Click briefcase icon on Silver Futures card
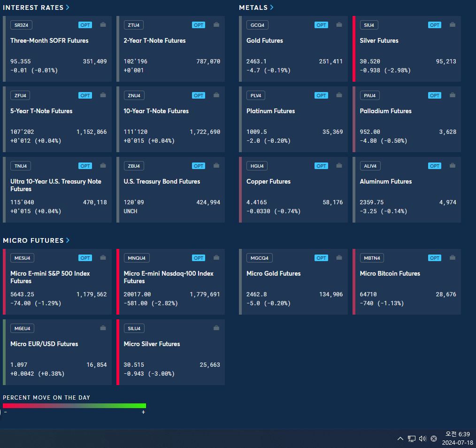The width and height of the screenshot is (476, 448). point(453,24)
